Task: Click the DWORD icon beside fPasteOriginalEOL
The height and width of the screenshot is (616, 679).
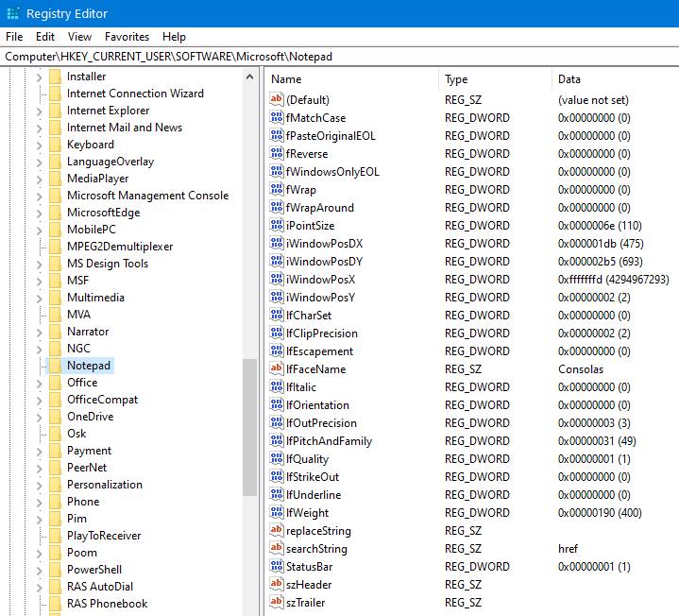Action: click(x=277, y=136)
